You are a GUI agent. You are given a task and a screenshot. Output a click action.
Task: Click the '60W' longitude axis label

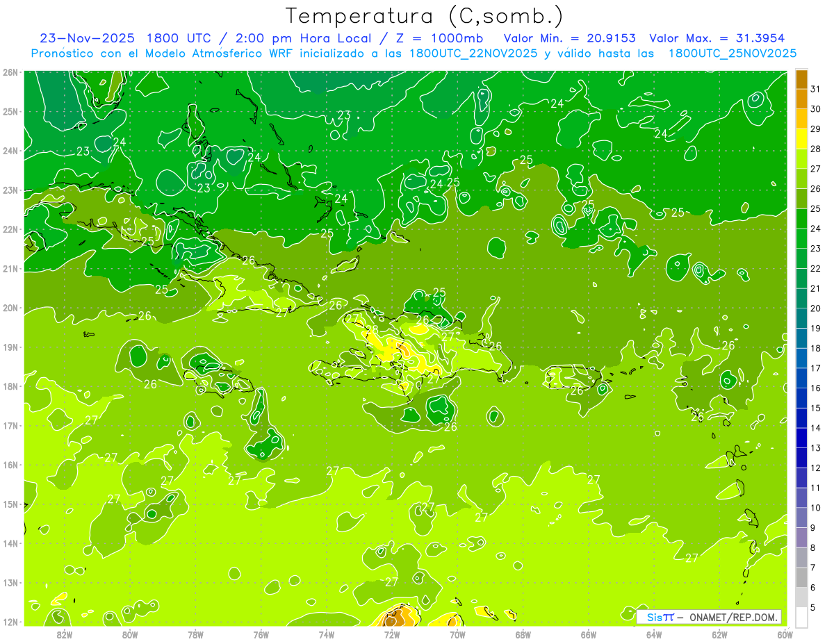pyautogui.click(x=785, y=634)
